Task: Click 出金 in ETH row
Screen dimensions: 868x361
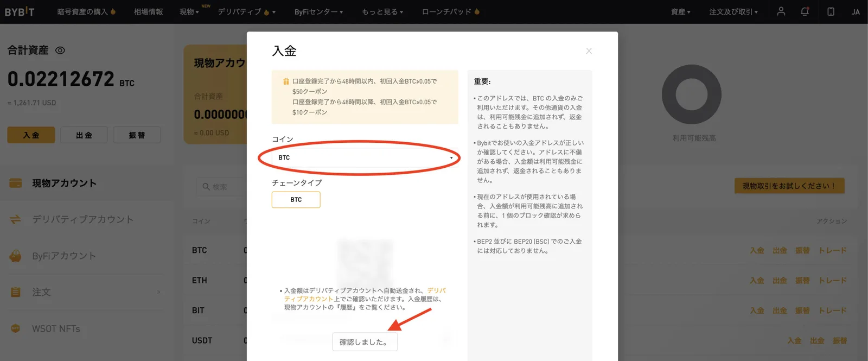Action: point(780,281)
